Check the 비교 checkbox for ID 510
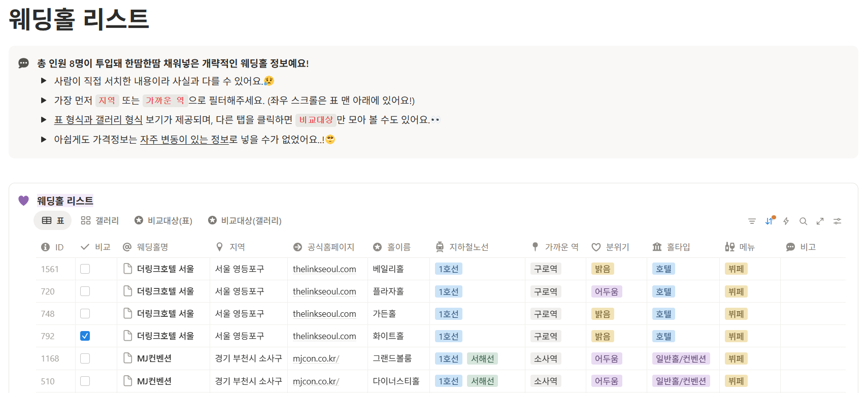868x393 pixels. (x=85, y=381)
